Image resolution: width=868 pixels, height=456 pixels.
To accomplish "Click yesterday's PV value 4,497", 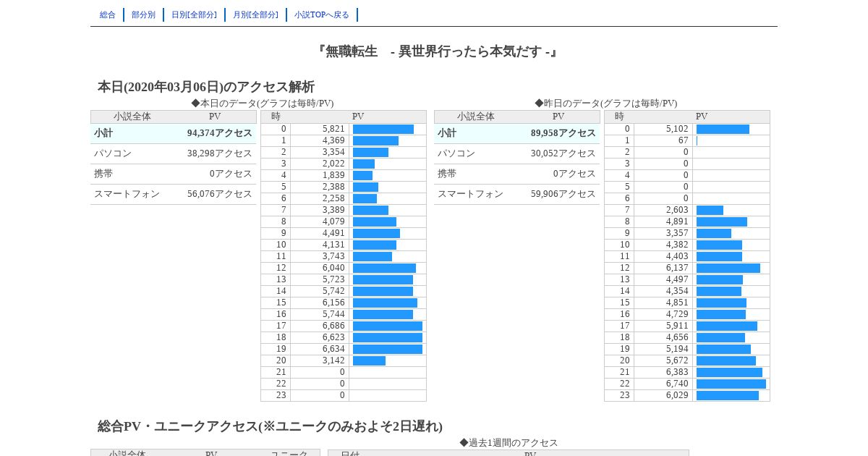I will coord(677,279).
